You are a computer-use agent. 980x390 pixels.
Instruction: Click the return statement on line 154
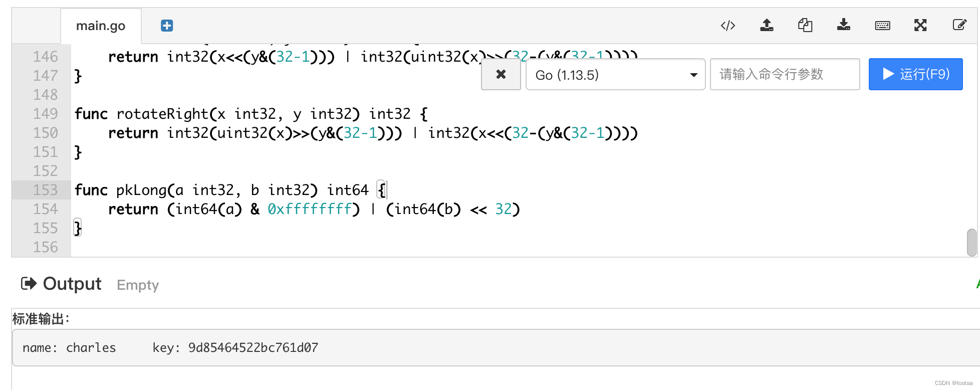click(314, 209)
